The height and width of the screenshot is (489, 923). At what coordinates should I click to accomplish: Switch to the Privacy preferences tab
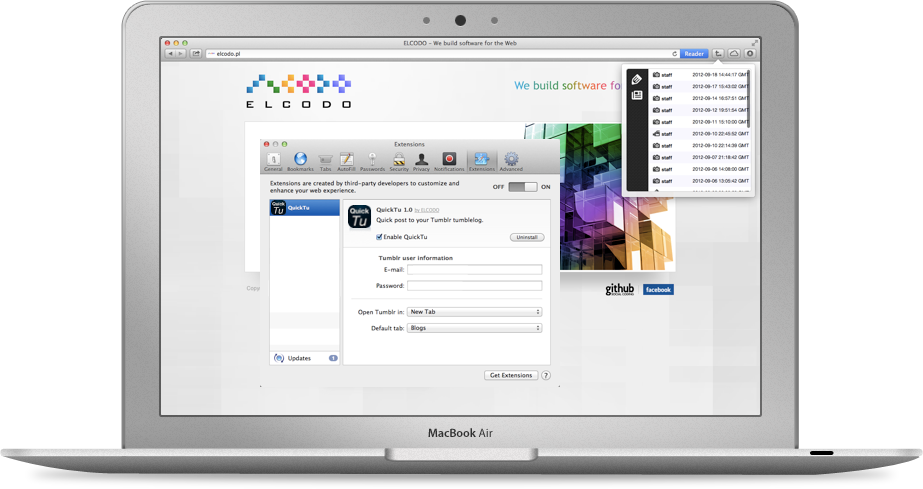(x=422, y=161)
